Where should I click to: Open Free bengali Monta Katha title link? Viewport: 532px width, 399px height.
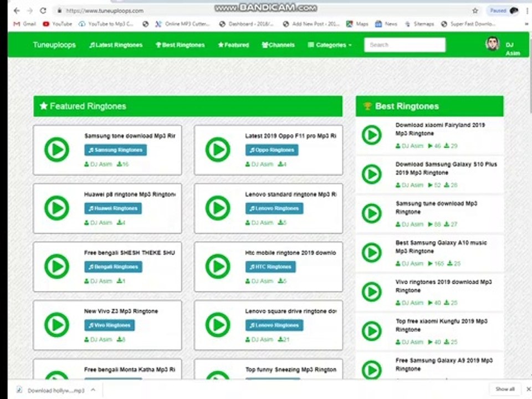(130, 370)
